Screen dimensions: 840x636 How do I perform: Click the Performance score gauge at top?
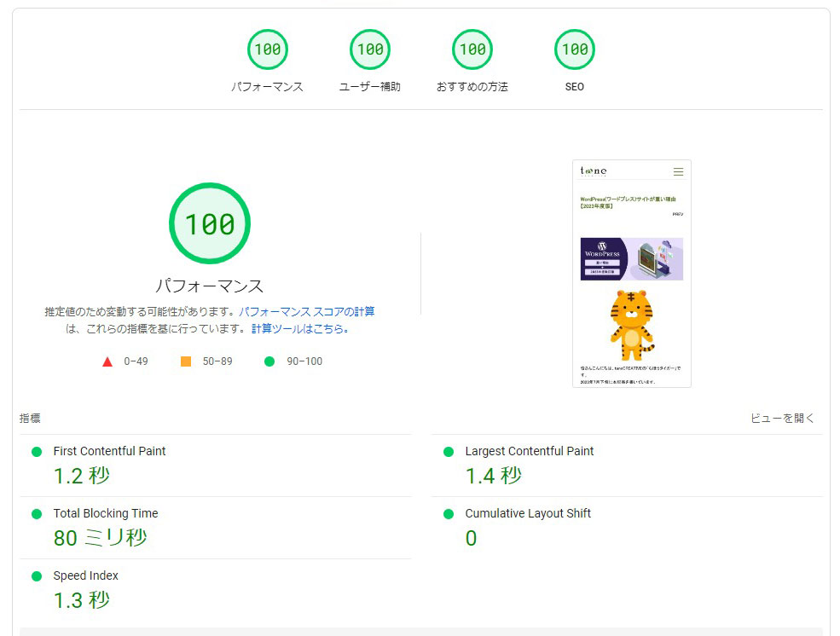267,49
